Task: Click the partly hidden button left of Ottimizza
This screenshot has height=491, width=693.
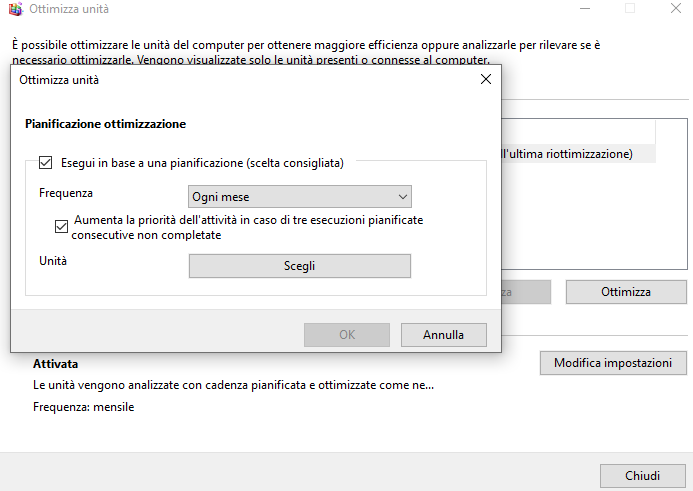Action: tap(526, 292)
